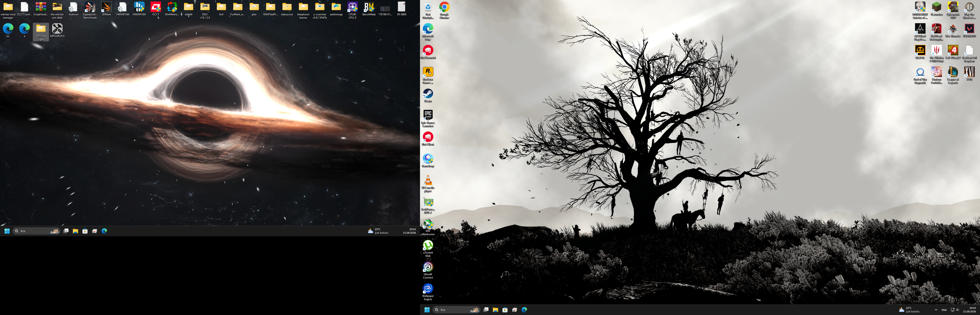This screenshot has height=315, width=980.
Task: Open the uTorrent Web shortcut
Action: coord(428,249)
